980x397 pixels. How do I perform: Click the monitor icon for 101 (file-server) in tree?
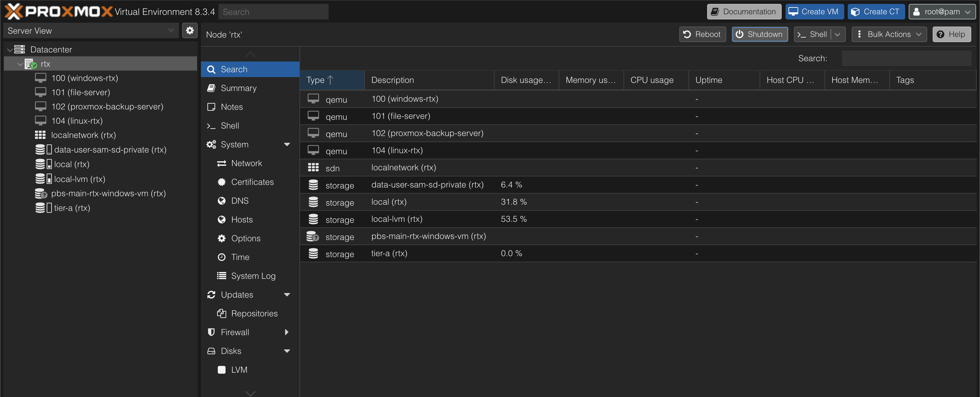[x=41, y=92]
